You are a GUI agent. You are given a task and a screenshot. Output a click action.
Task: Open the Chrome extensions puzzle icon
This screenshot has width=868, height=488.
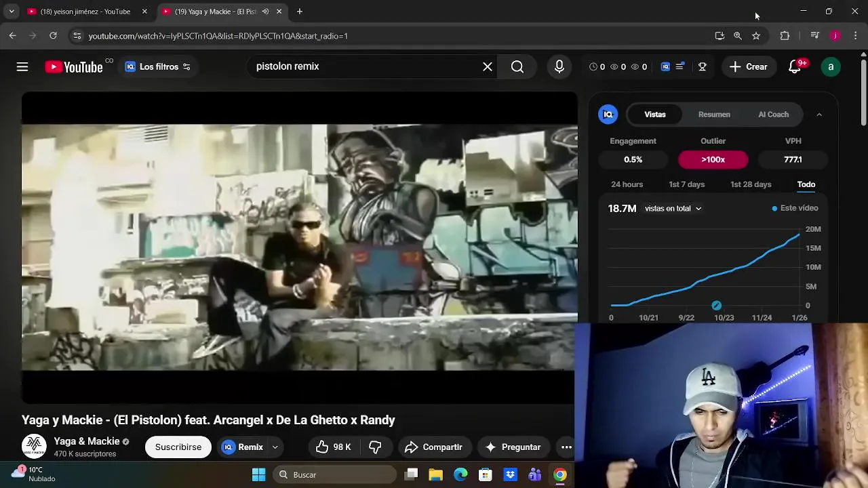coord(785,36)
